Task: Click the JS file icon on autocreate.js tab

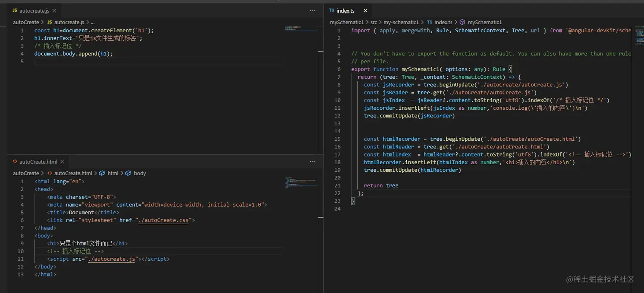Action: coord(15,11)
